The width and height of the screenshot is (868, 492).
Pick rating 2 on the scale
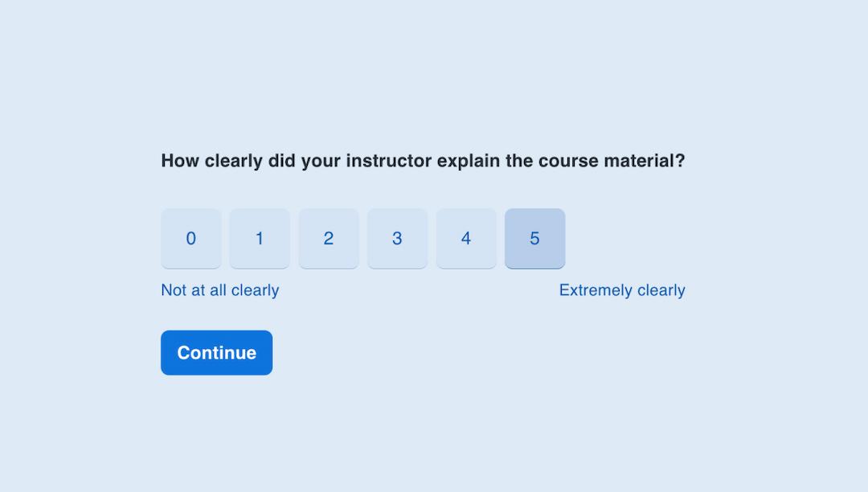(329, 239)
